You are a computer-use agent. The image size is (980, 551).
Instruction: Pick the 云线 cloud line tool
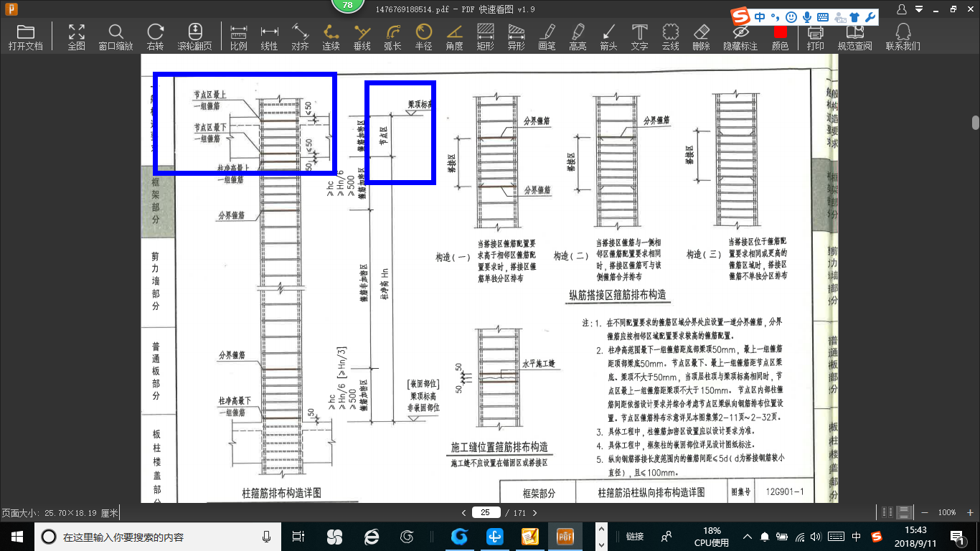pos(670,37)
